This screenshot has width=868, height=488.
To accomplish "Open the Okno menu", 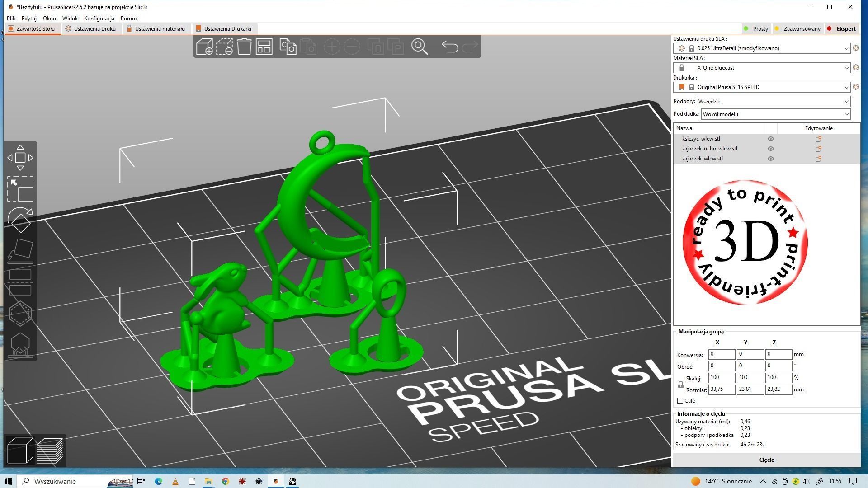I will coord(49,19).
